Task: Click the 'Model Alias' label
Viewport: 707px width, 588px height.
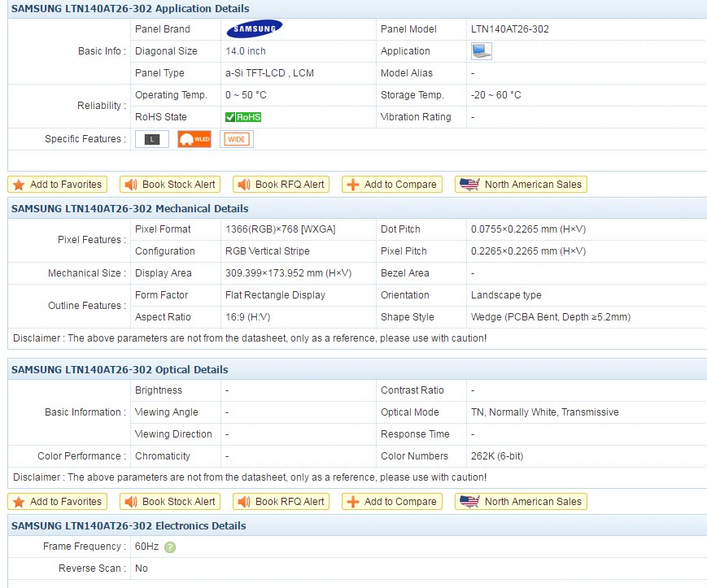Action: tap(406, 73)
